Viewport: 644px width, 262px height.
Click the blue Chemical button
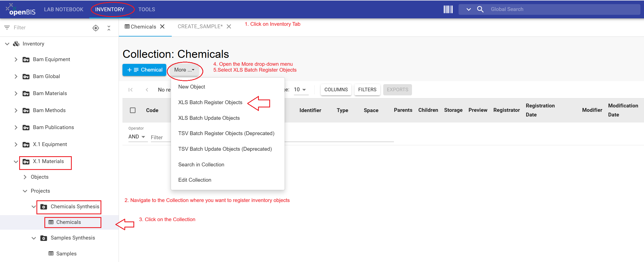click(144, 70)
